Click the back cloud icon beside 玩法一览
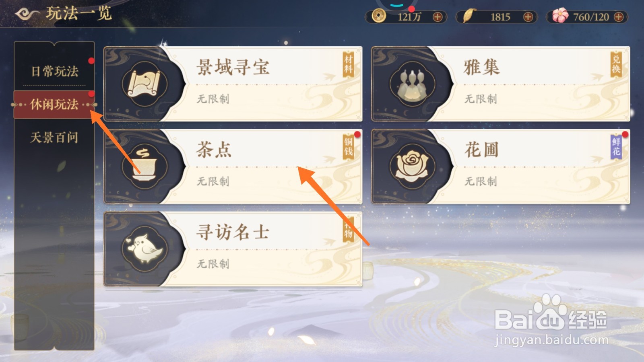 (x=27, y=14)
